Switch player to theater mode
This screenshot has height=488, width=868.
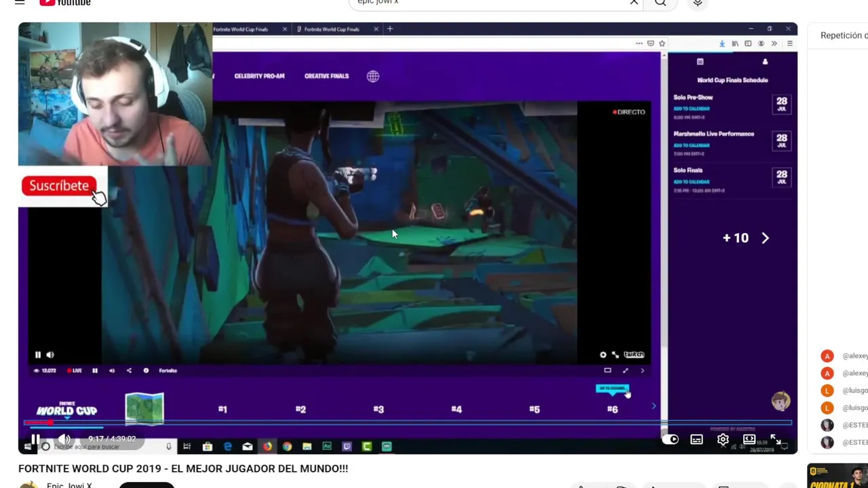click(749, 439)
